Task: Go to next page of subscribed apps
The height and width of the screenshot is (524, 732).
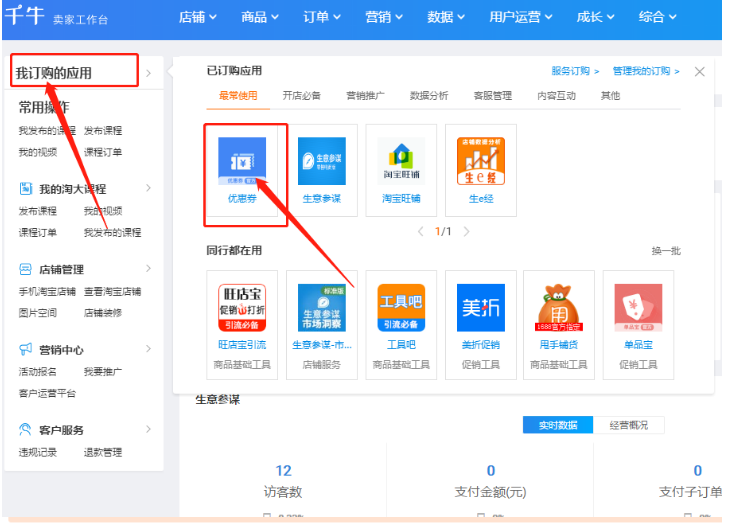Action: coord(466,231)
